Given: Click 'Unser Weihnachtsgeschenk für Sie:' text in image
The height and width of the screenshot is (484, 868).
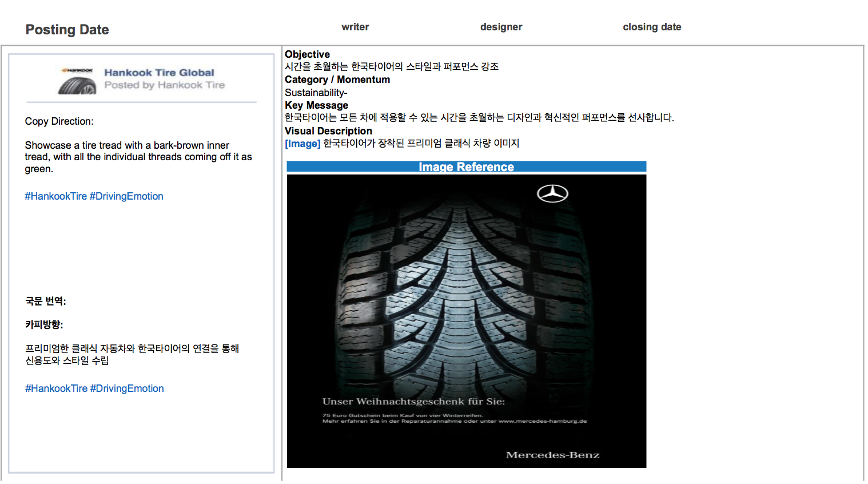Looking at the screenshot, I should point(413,401).
